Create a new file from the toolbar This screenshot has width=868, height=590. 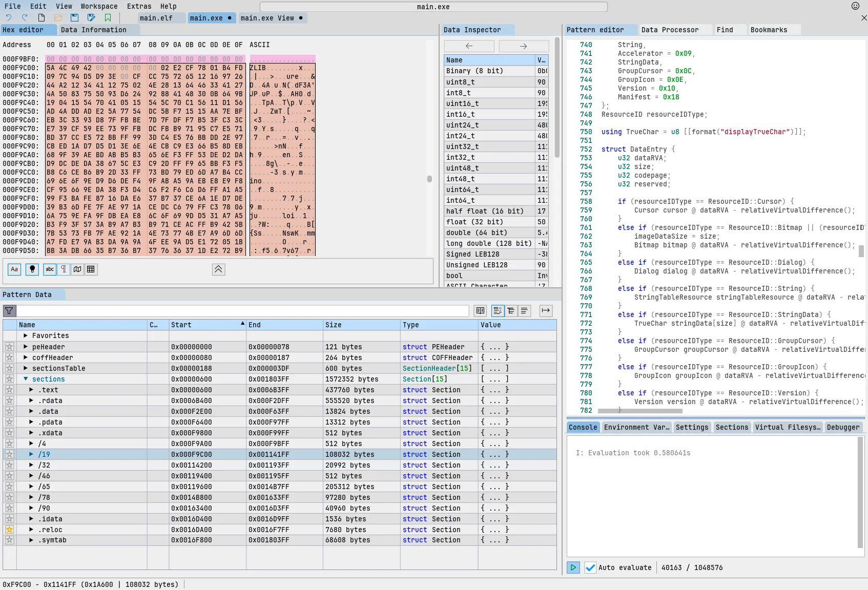pos(42,18)
